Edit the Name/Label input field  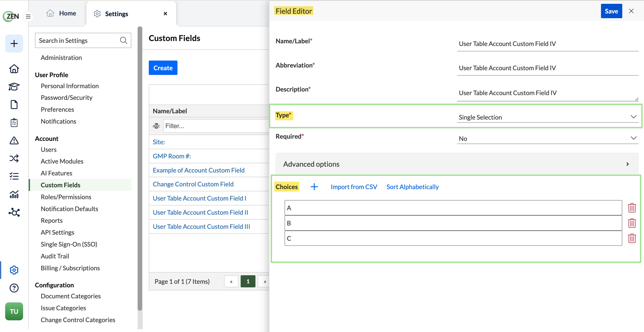[547, 44]
